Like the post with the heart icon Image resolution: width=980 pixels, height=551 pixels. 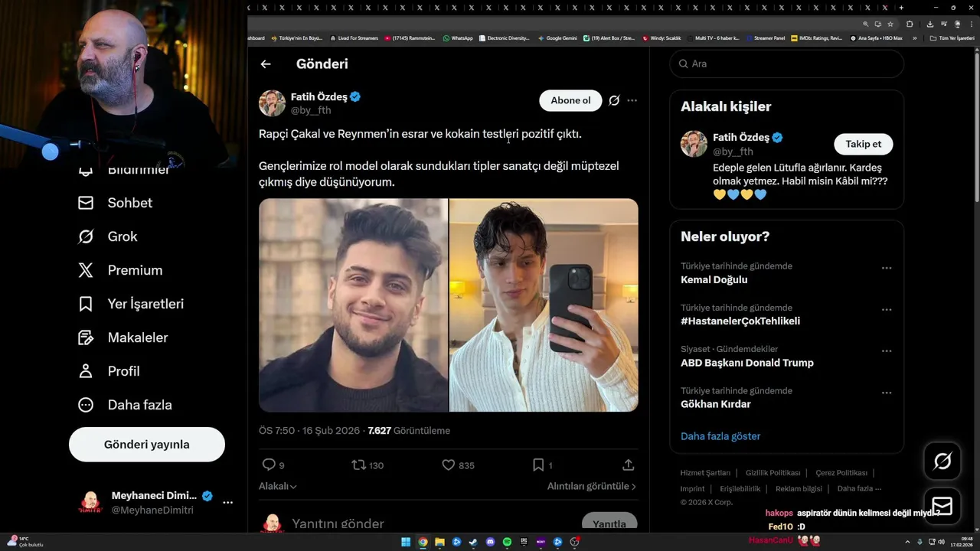(x=449, y=465)
